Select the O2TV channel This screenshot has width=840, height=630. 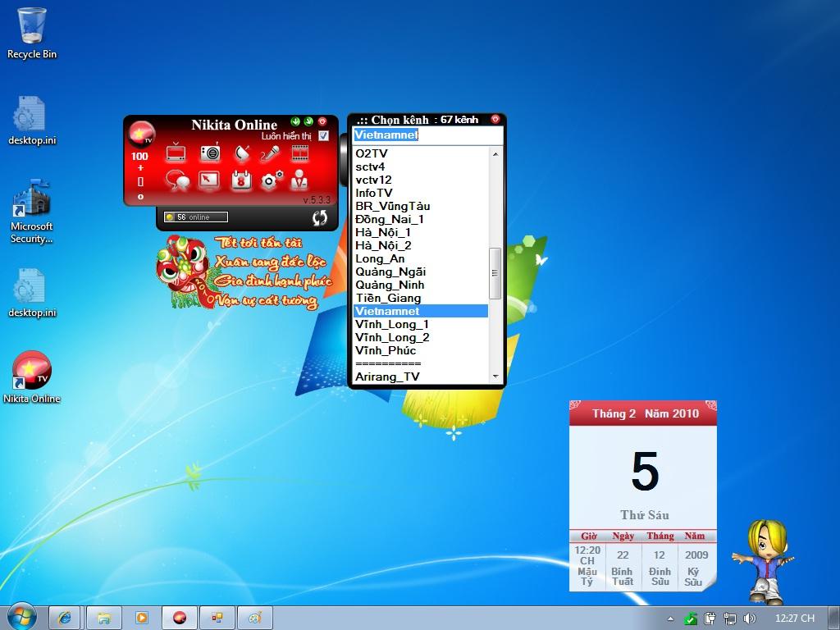(421, 153)
